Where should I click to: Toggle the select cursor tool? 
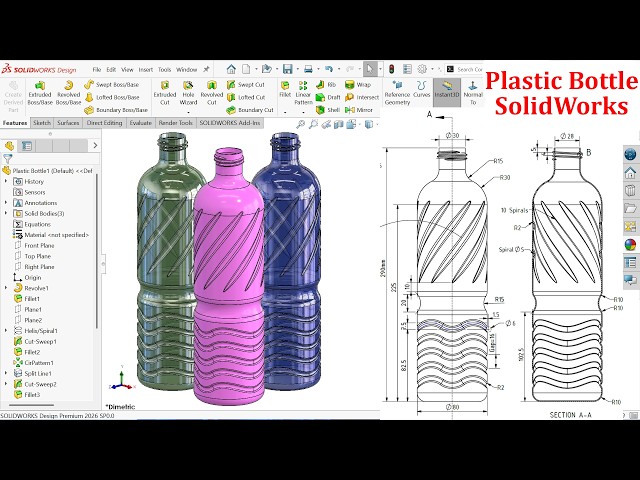pos(370,69)
